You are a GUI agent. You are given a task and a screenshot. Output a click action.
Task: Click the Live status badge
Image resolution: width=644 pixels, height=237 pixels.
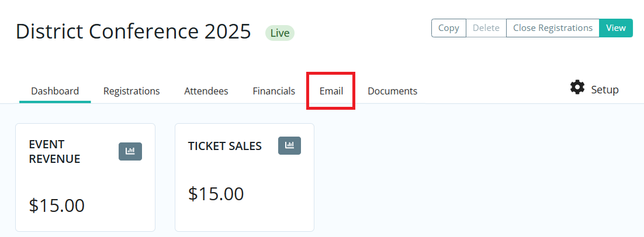(x=280, y=33)
